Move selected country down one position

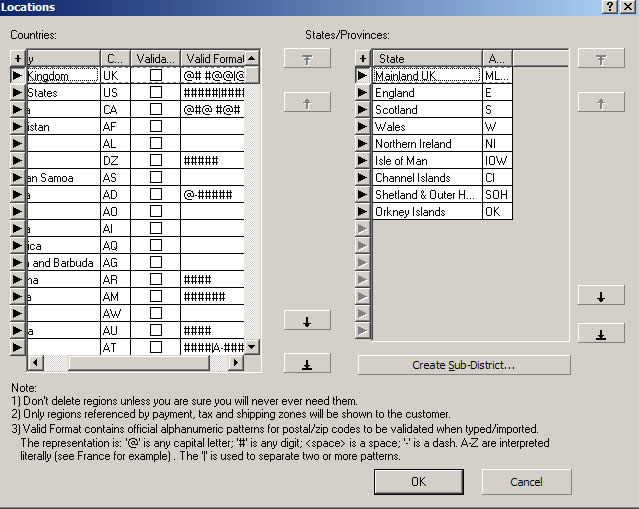[307, 320]
